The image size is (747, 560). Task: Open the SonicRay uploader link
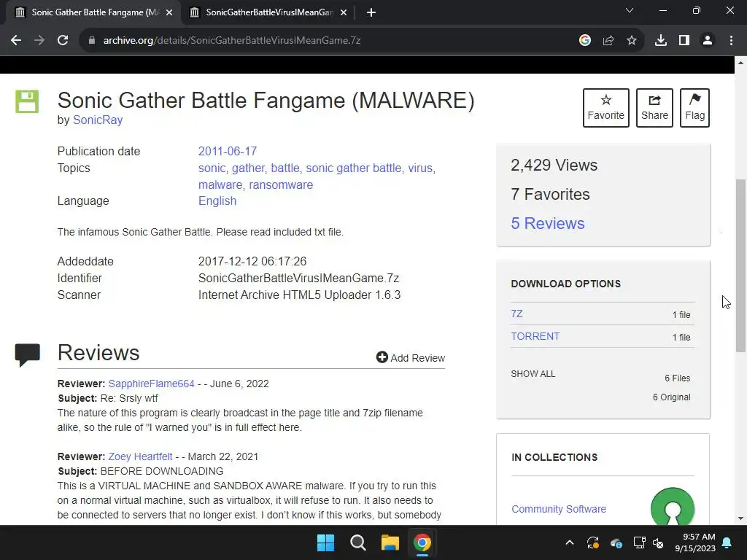(98, 120)
